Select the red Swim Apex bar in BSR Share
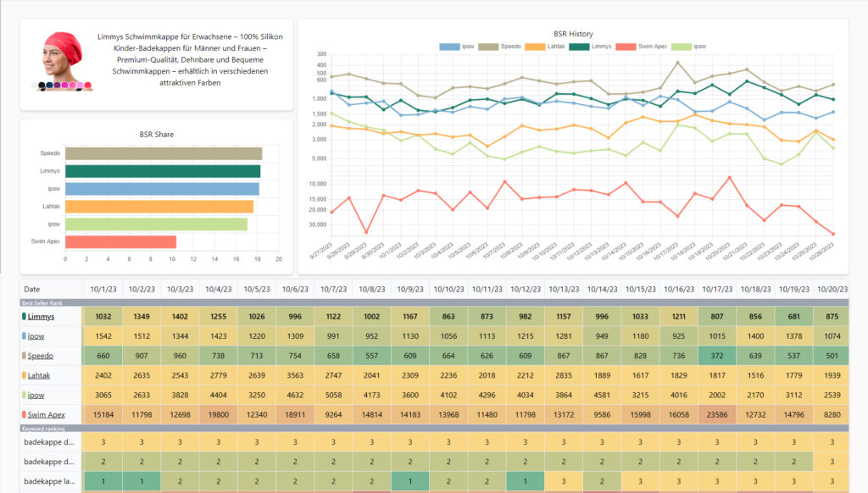The image size is (868, 493). click(120, 241)
